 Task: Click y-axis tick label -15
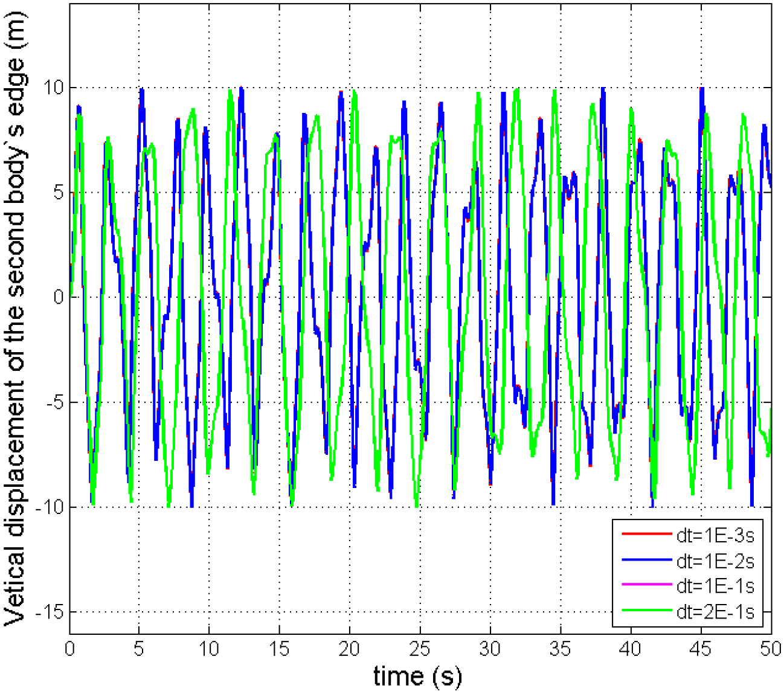coord(50,612)
